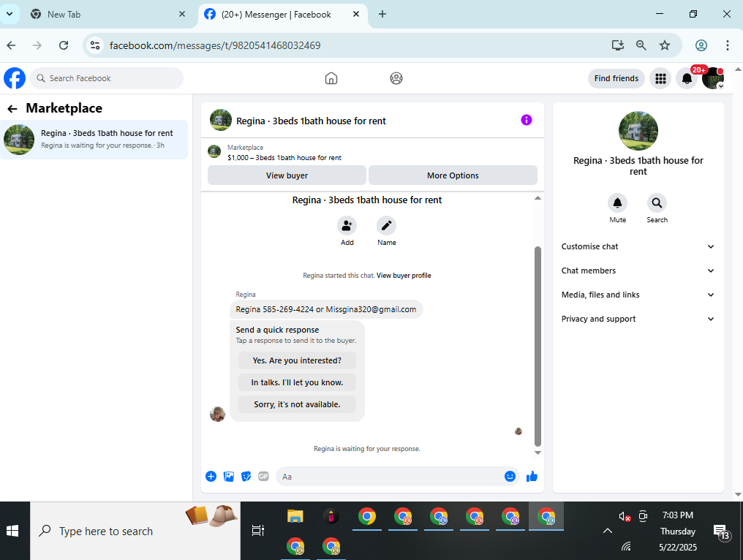This screenshot has width=743, height=560.
Task: Open account profile picture menu
Action: pyautogui.click(x=713, y=78)
